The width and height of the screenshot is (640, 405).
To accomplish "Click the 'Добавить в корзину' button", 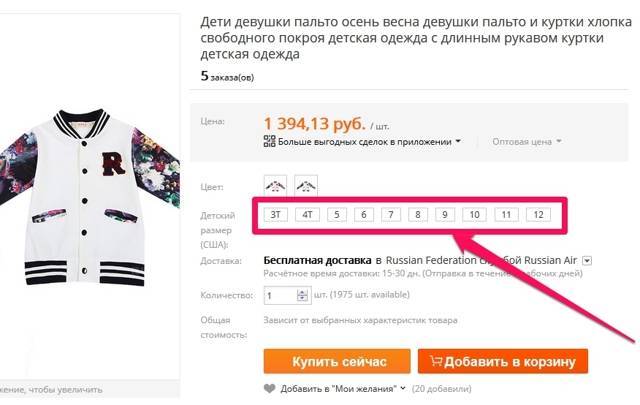I will coord(503,361).
